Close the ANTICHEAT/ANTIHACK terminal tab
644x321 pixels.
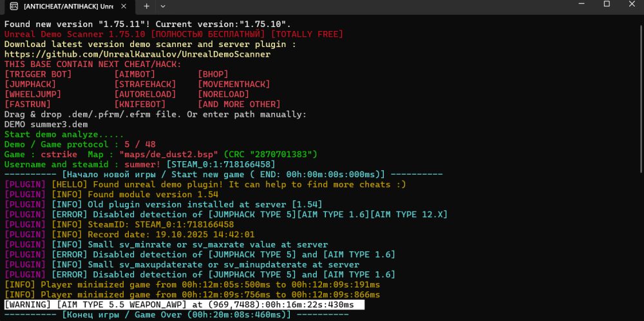(127, 6)
